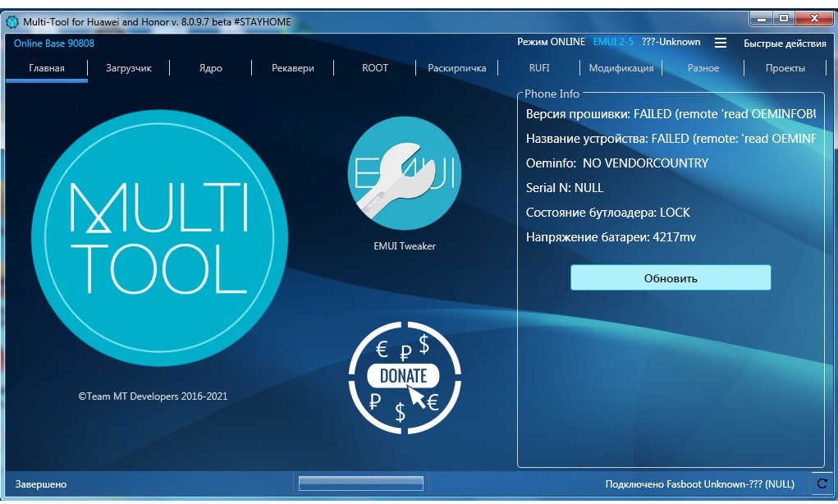
Task: Click the Завершено status text
Action: 40,484
